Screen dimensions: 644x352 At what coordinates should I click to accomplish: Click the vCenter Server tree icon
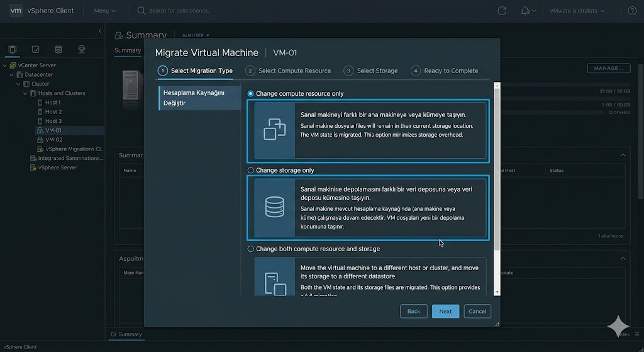coord(13,65)
